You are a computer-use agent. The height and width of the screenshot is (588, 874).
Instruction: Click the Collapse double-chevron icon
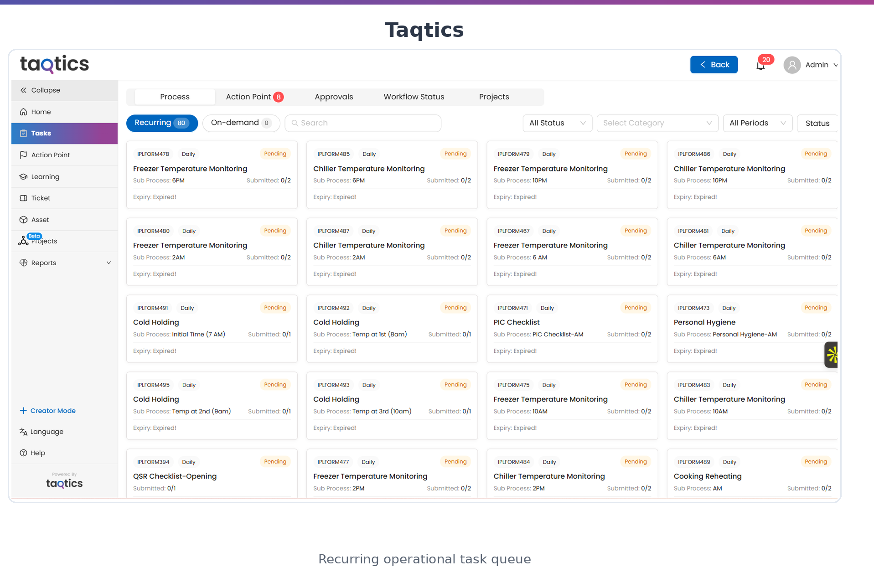point(23,90)
